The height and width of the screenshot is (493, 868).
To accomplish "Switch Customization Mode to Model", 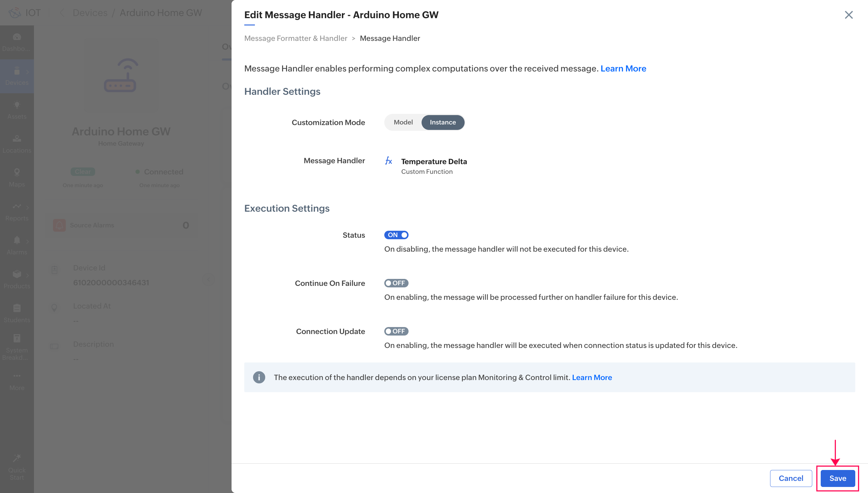I will [x=403, y=122].
